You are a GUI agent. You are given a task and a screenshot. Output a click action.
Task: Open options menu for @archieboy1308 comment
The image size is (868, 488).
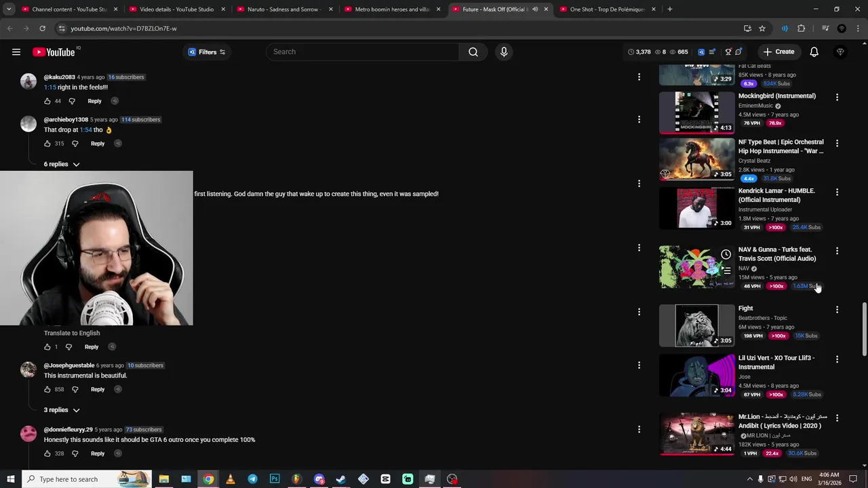point(639,119)
